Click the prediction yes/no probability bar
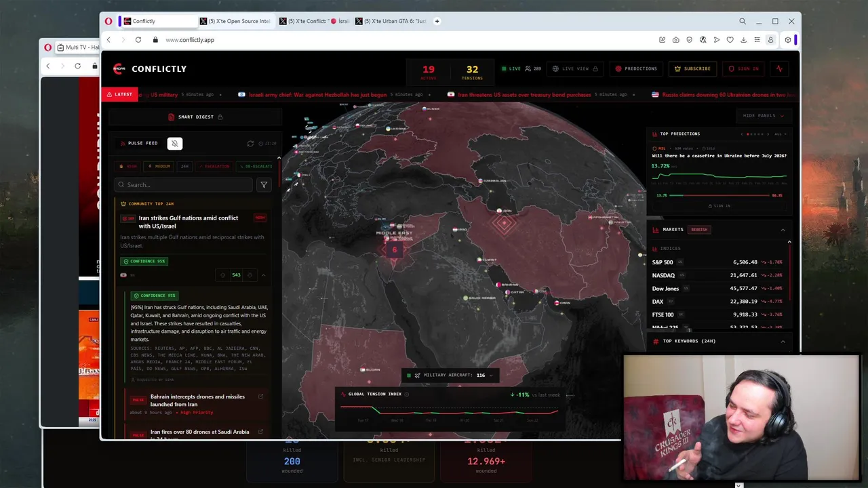The height and width of the screenshot is (488, 868). point(719,195)
